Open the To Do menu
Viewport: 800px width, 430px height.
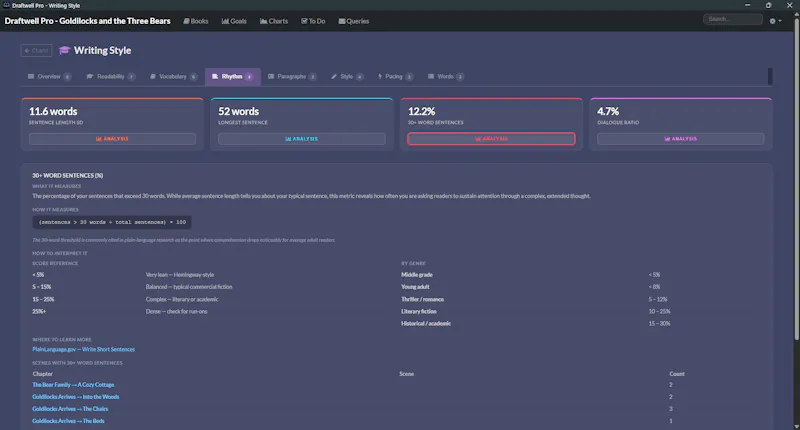(x=313, y=21)
